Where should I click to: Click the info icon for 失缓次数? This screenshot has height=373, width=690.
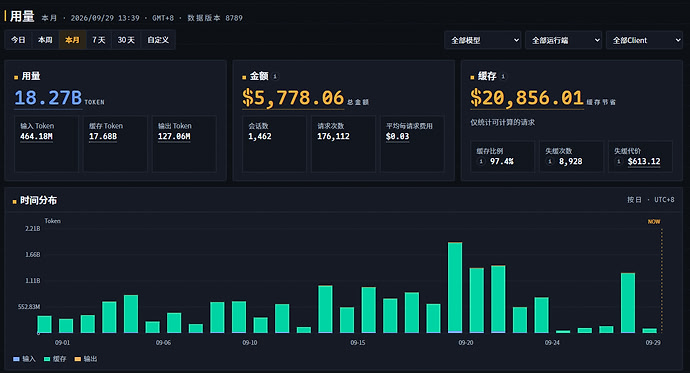click(x=550, y=161)
